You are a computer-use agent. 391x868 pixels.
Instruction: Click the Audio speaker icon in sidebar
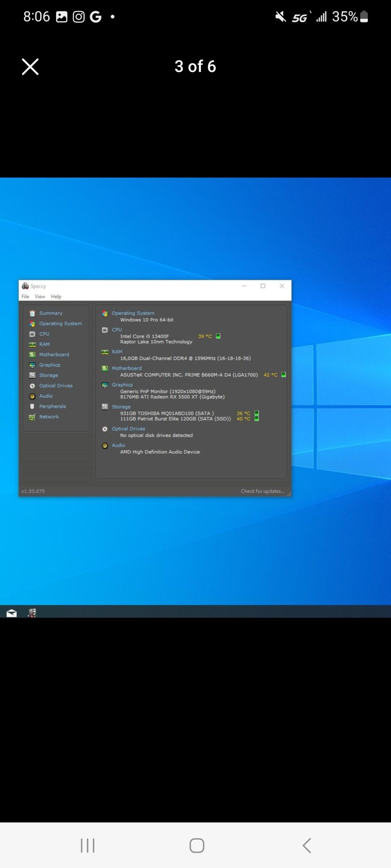pos(32,396)
